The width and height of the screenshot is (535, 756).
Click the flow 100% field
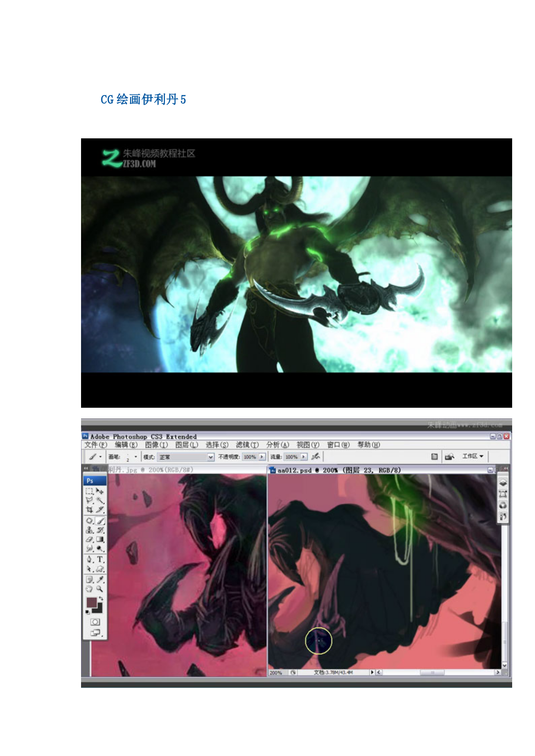292,457
